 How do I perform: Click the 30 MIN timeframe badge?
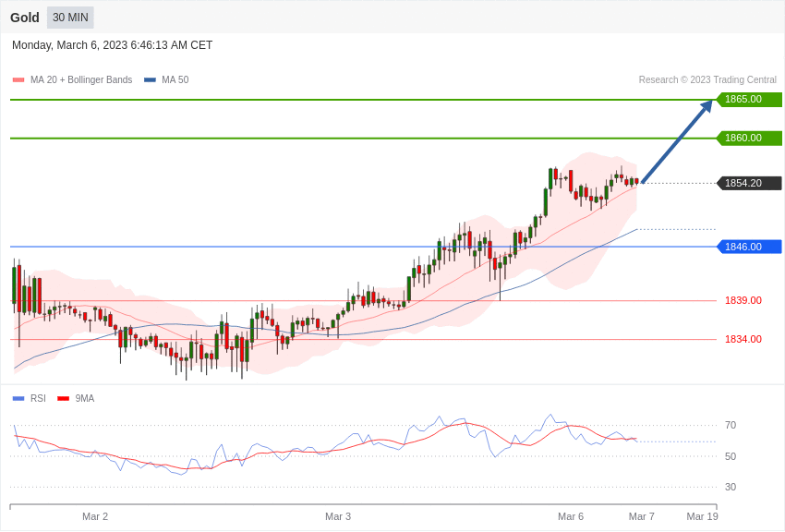click(x=70, y=18)
